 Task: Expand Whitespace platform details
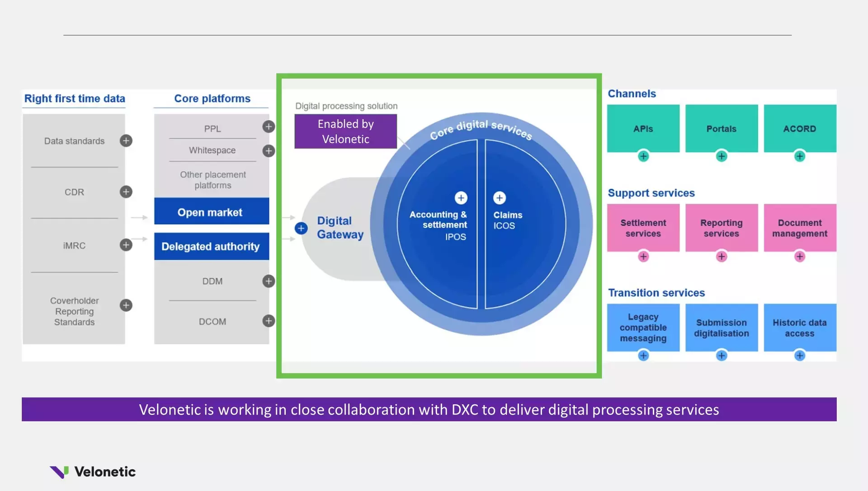[x=269, y=151]
